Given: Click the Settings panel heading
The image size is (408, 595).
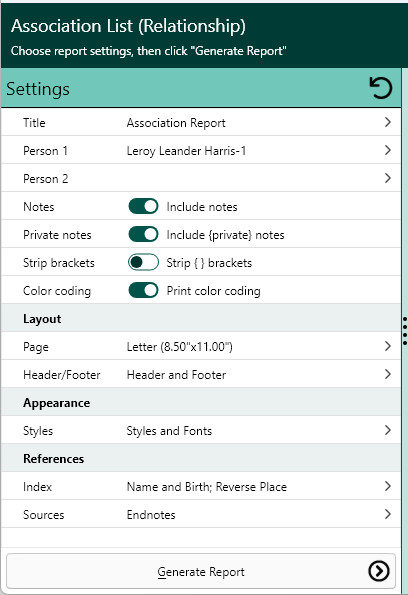Looking at the screenshot, I should pos(38,89).
